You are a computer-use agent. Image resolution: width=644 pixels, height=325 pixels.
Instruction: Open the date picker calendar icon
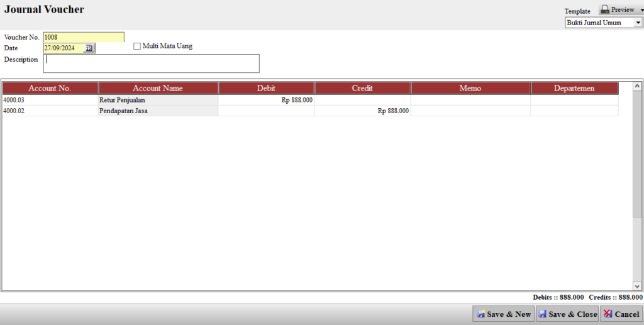pos(89,48)
